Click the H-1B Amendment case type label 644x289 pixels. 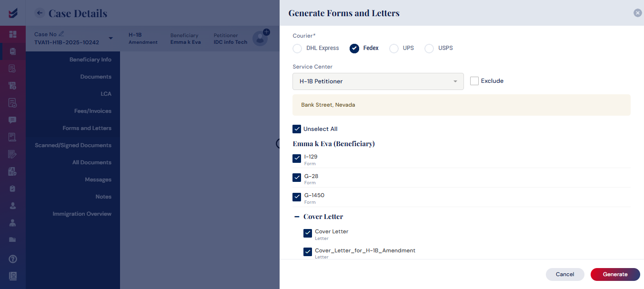[143, 39]
